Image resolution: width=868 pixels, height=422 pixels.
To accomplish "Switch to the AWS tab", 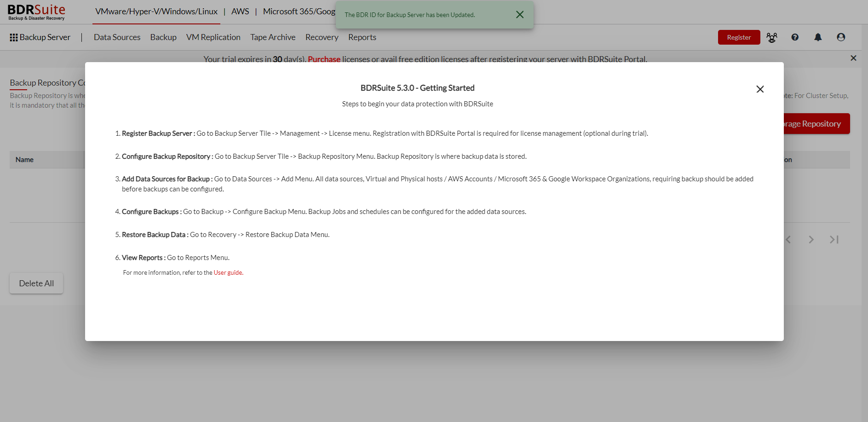I will click(240, 12).
